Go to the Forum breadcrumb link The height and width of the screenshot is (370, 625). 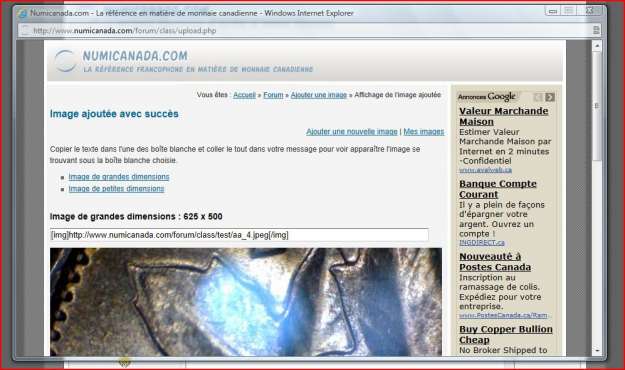coord(273,95)
